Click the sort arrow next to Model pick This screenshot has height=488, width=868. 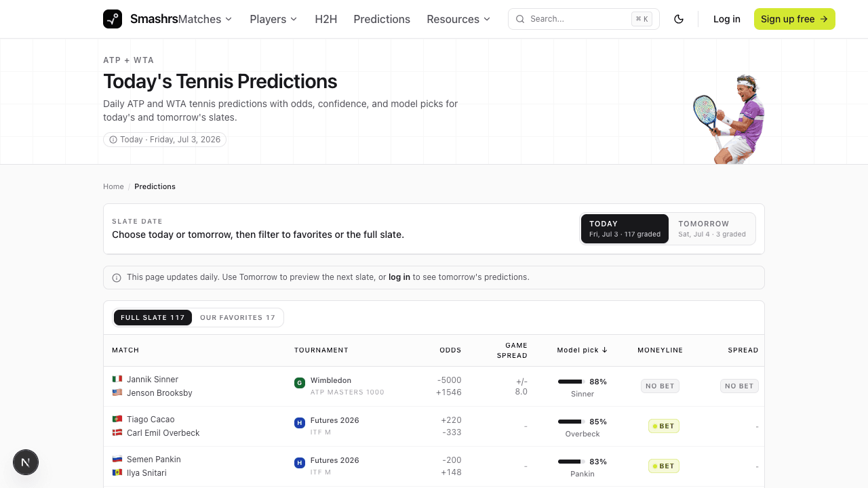point(605,350)
